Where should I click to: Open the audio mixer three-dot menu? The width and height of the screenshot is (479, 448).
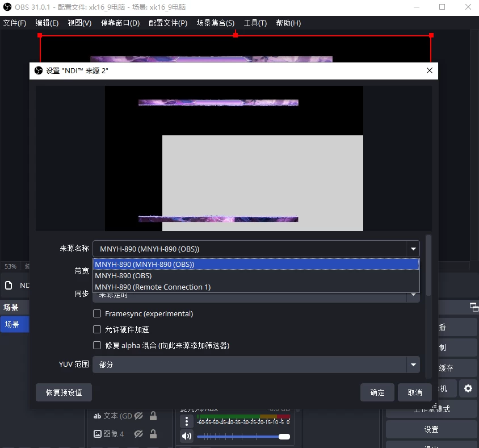(x=187, y=421)
